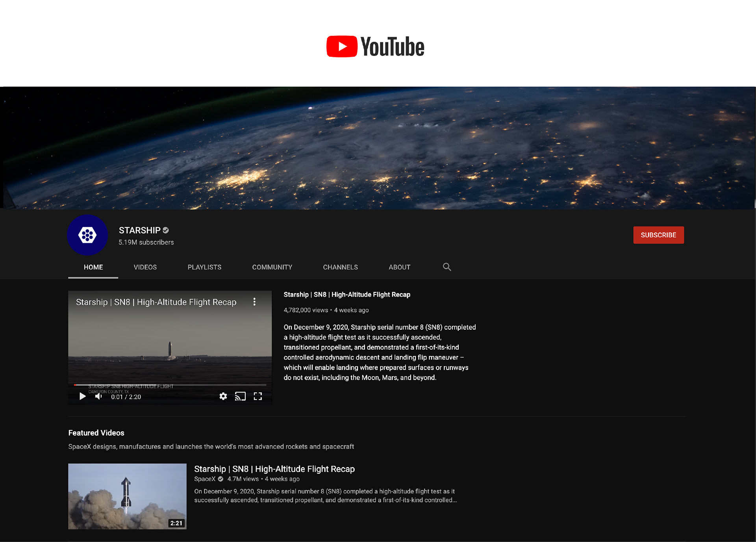Switch to the Videos tab
756x542 pixels.
(145, 267)
